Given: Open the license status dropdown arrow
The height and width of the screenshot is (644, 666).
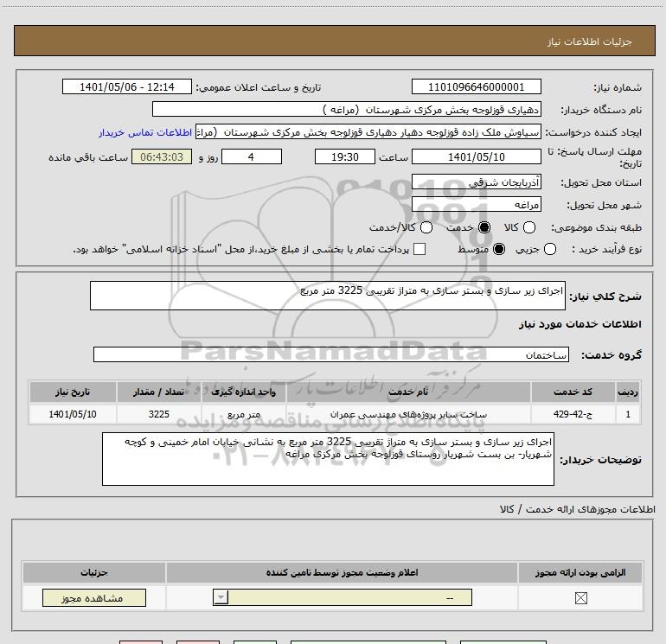Looking at the screenshot, I should 221,597.
